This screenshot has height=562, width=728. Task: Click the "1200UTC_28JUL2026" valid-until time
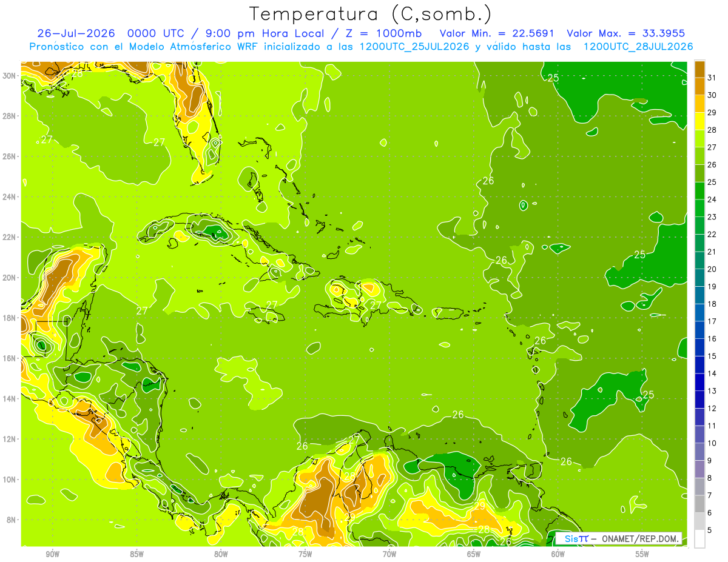pyautogui.click(x=638, y=47)
